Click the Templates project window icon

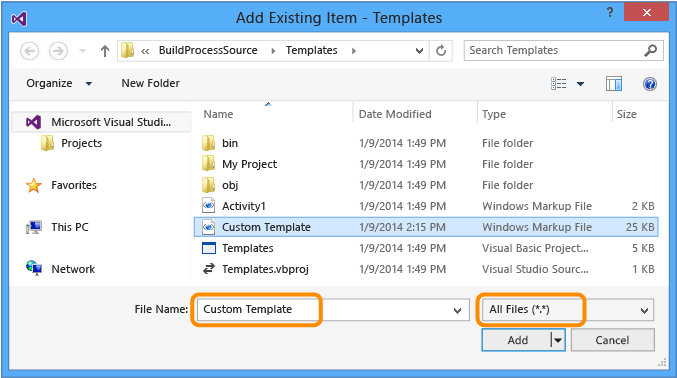(209, 248)
